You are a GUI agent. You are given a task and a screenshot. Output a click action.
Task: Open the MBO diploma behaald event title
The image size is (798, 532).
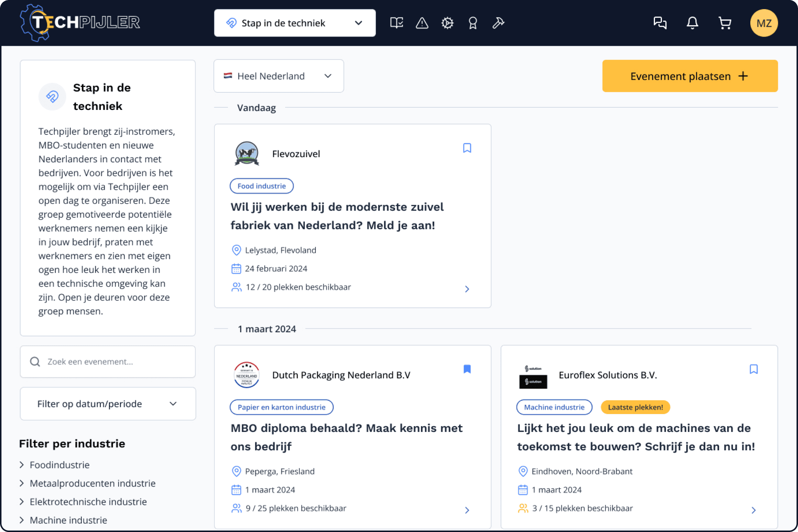[x=347, y=437]
